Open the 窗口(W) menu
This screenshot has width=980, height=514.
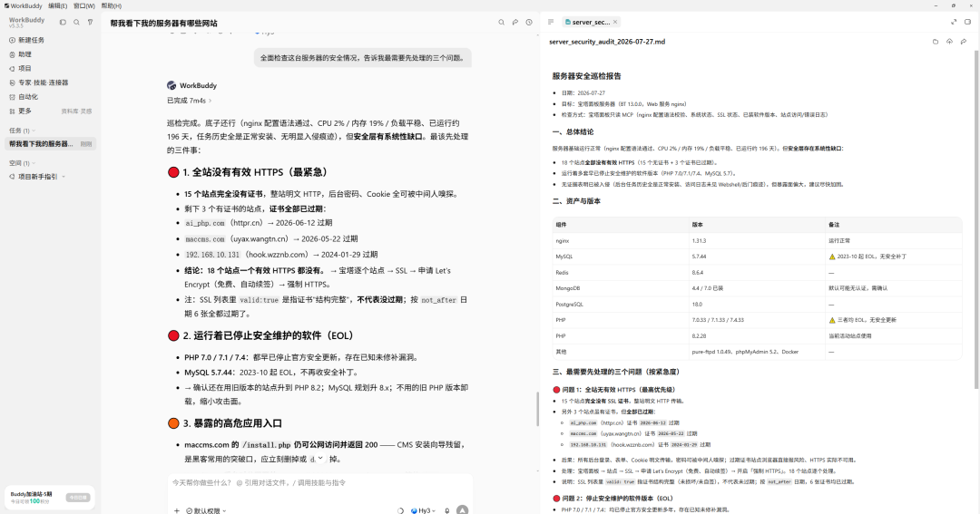coord(83,5)
